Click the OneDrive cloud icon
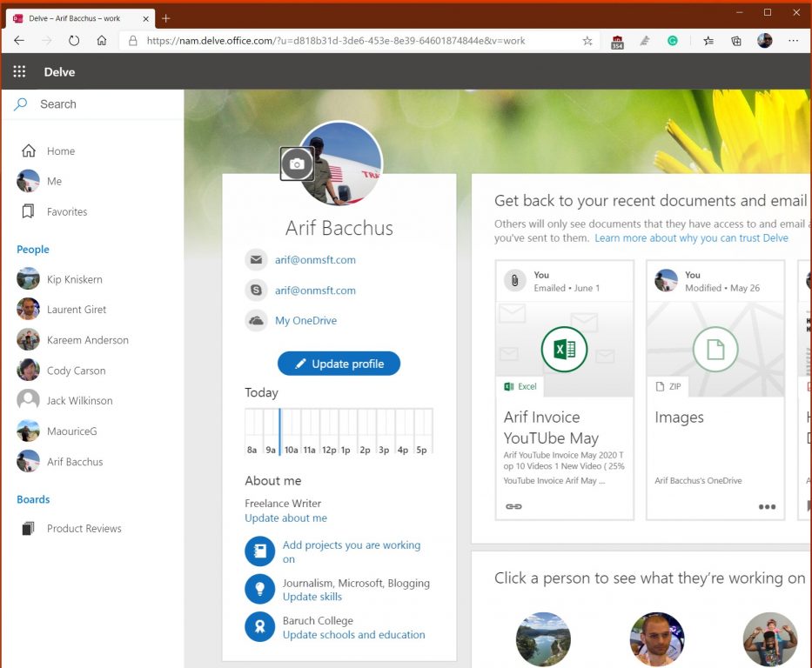Screen dimensions: 812x668 pyautogui.click(x=257, y=320)
